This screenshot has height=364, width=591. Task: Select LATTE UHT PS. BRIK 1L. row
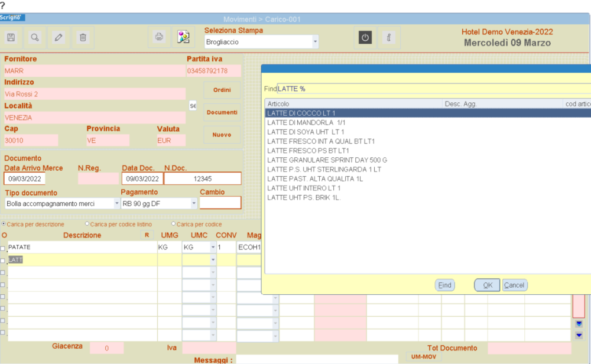pyautogui.click(x=428, y=197)
